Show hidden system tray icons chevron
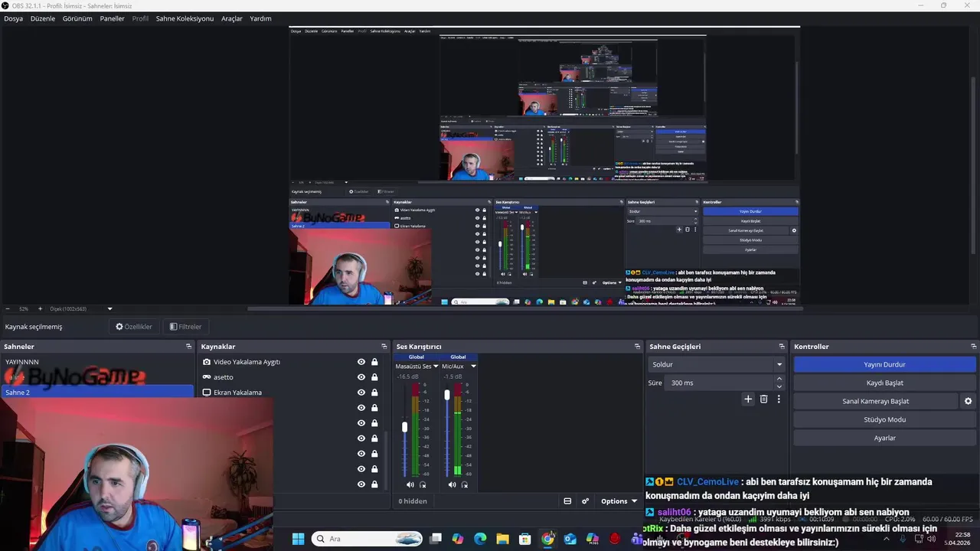Viewport: 980px width, 551px height. tap(887, 539)
